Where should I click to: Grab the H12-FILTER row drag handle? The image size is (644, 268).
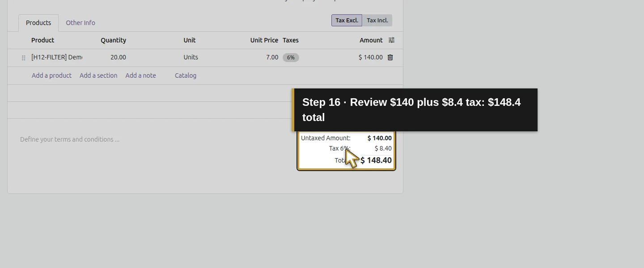tap(24, 58)
